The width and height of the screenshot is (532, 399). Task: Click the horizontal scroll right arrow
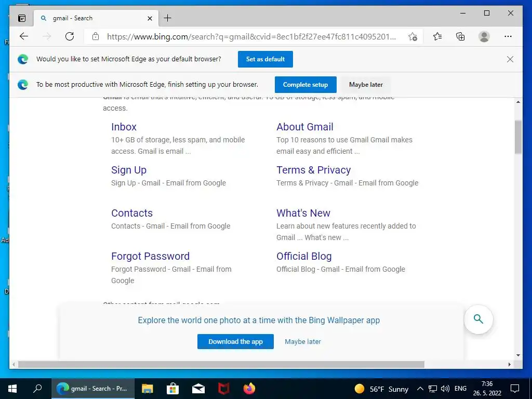510,364
